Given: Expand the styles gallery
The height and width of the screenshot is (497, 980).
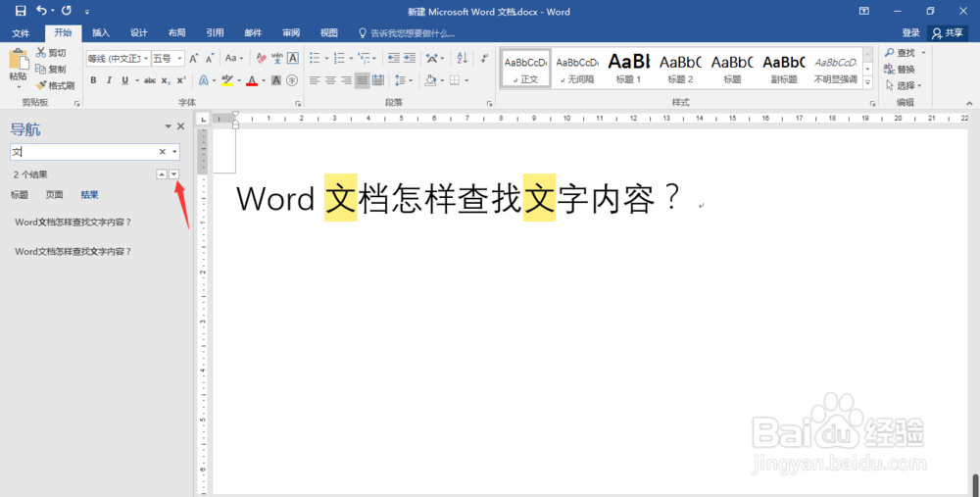Looking at the screenshot, I should (867, 82).
